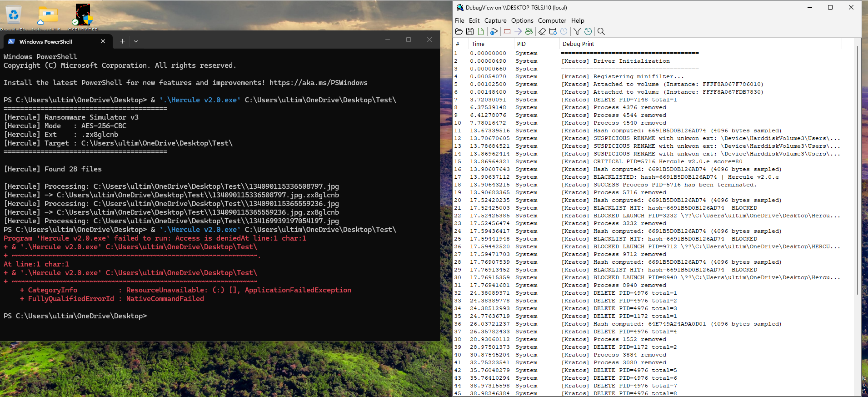Click the PID column header
This screenshot has height=397, width=868.
537,44
